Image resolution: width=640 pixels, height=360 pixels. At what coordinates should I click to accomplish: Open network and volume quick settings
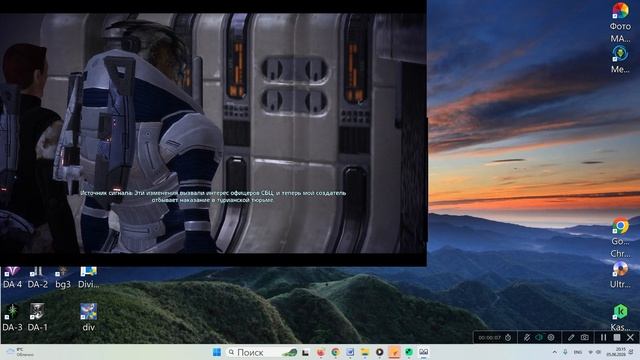(x=594, y=352)
